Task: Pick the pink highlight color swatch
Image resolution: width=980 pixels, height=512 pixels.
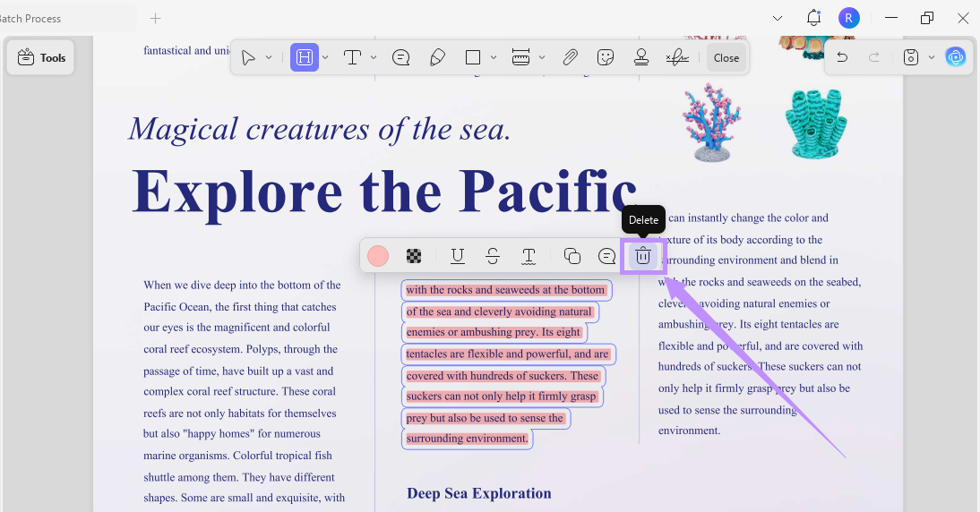Action: (378, 256)
